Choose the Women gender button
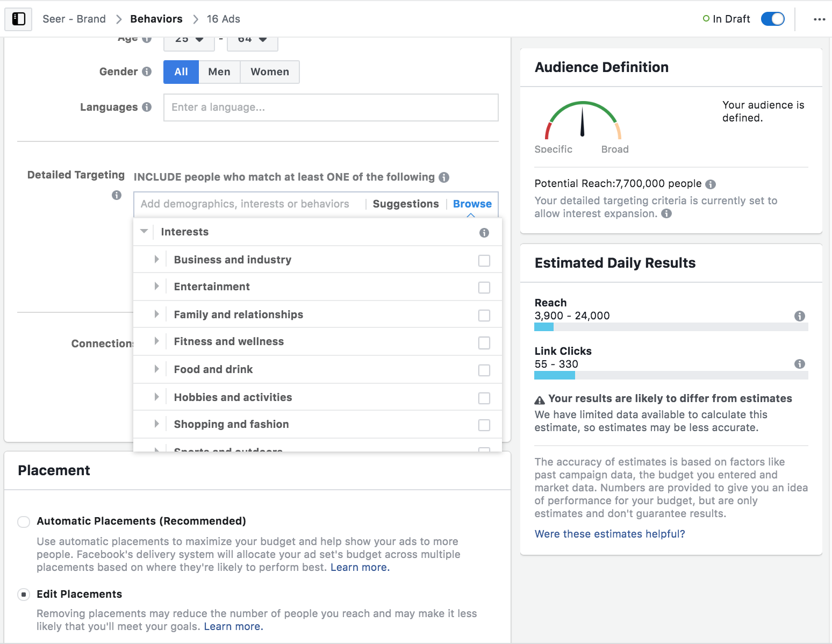The width and height of the screenshot is (832, 644). [270, 72]
